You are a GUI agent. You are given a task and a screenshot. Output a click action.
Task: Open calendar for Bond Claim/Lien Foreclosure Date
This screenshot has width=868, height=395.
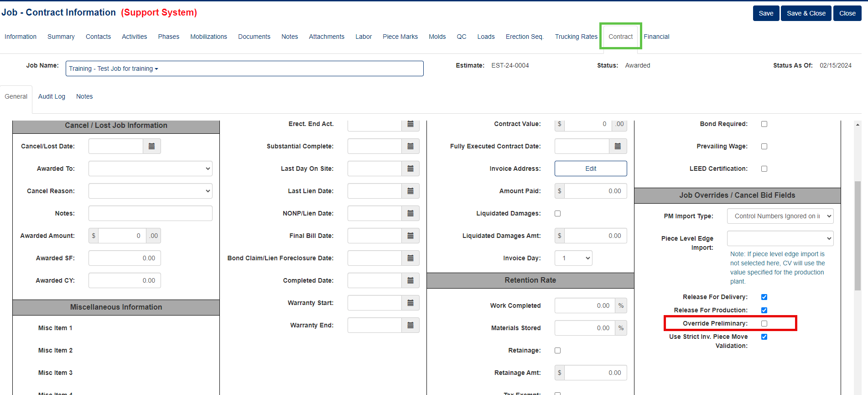tap(411, 258)
